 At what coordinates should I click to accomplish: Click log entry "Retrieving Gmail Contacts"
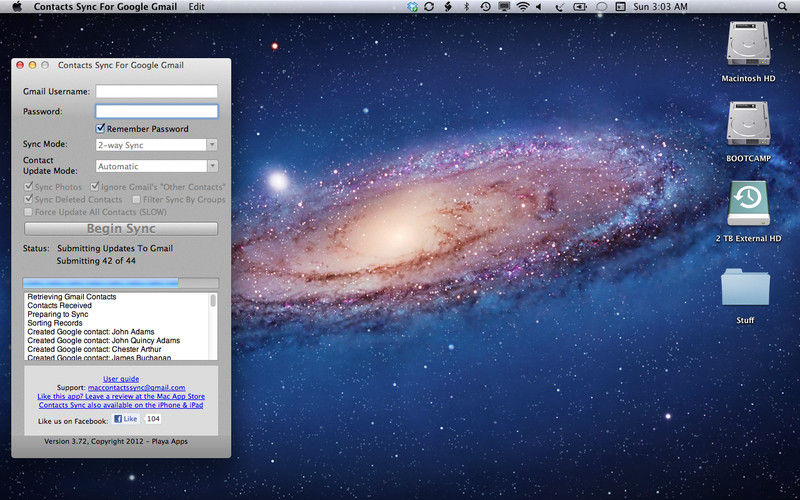coord(72,296)
